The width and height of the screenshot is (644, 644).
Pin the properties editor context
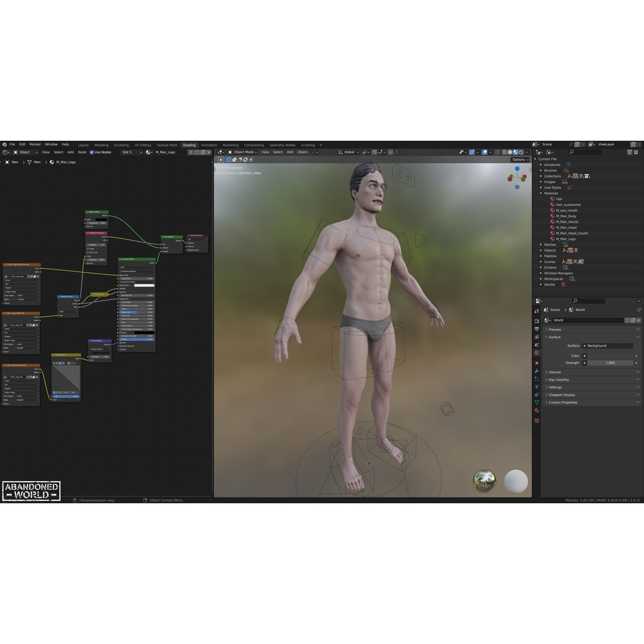(639, 309)
